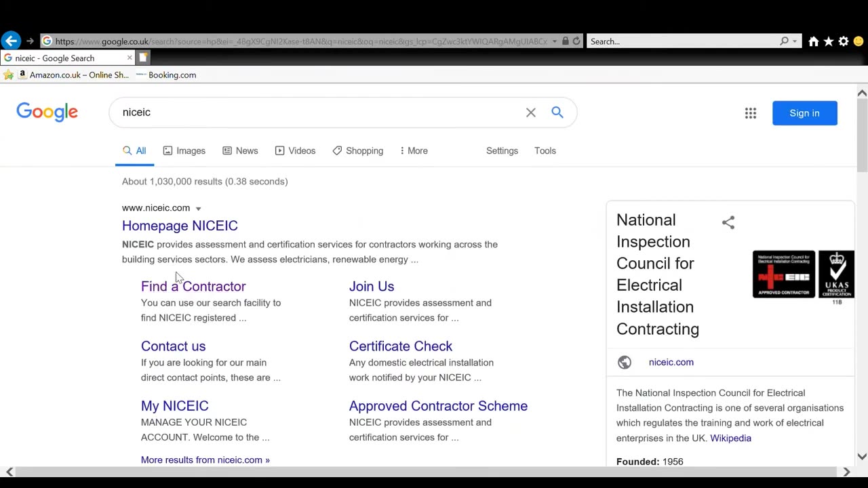868x488 pixels.
Task: Open Amazon.co.uk favorites bookmark
Action: tap(73, 75)
